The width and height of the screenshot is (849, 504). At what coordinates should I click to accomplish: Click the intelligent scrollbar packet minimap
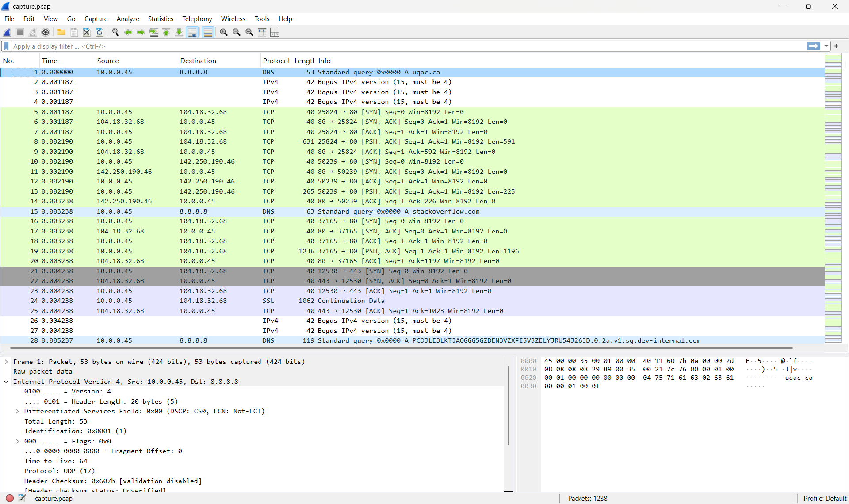[x=833, y=198]
